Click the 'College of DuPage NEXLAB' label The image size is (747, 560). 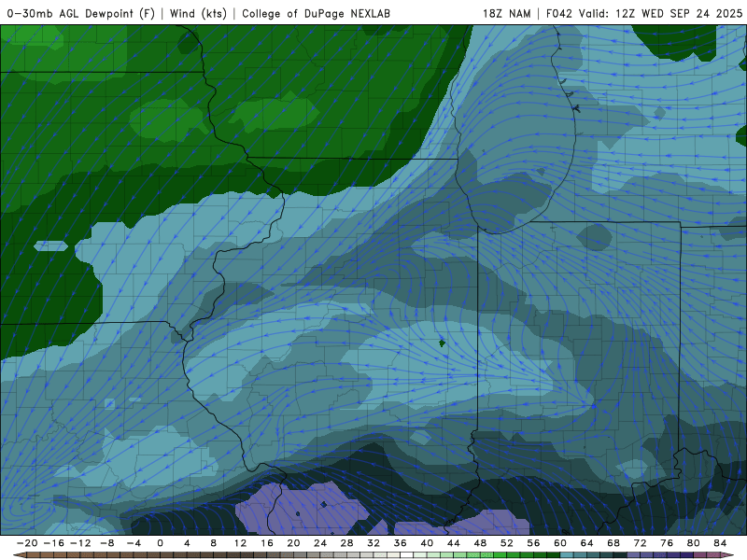(316, 13)
